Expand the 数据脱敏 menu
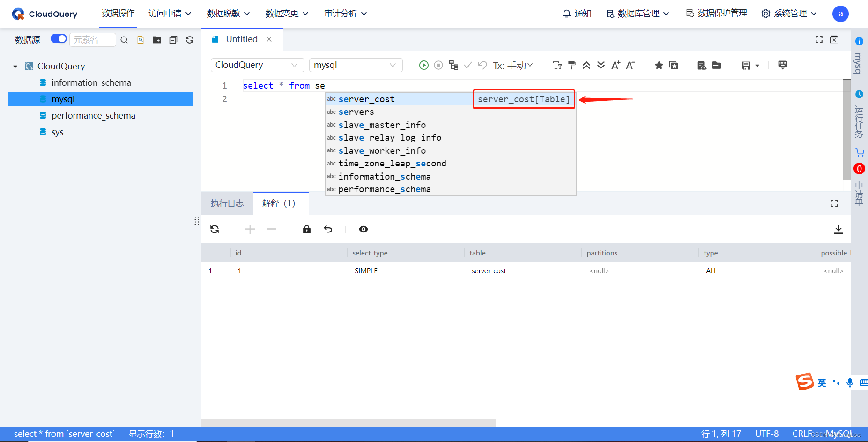The height and width of the screenshot is (442, 868). (x=229, y=14)
